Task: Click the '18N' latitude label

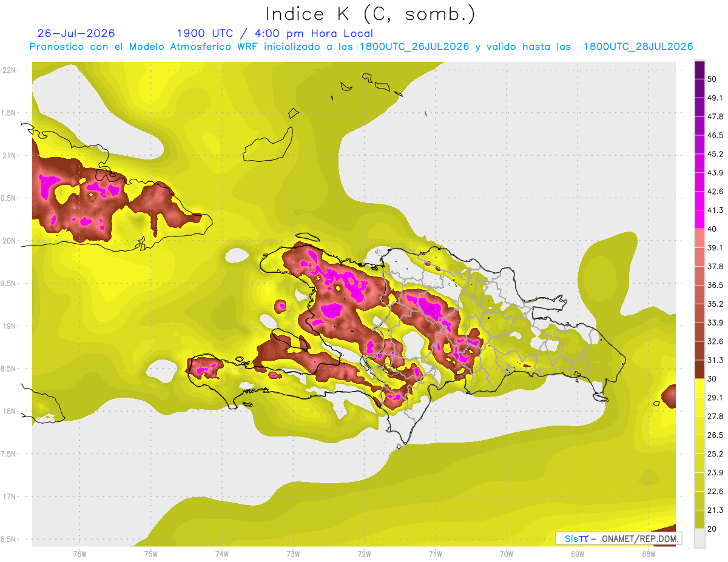Action: [10, 412]
